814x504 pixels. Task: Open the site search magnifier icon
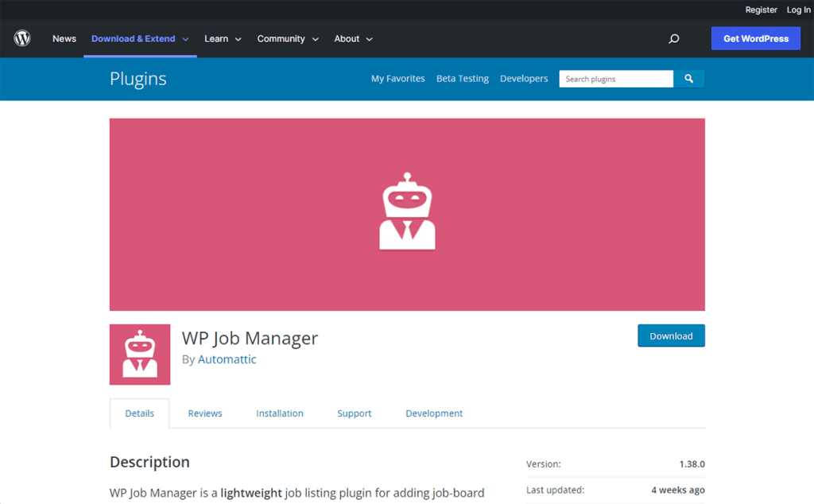click(x=674, y=38)
